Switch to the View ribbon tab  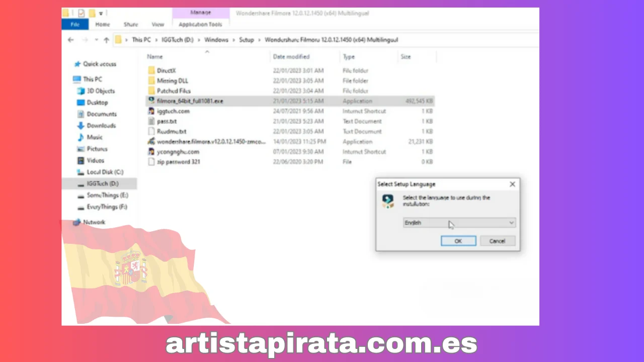[158, 24]
